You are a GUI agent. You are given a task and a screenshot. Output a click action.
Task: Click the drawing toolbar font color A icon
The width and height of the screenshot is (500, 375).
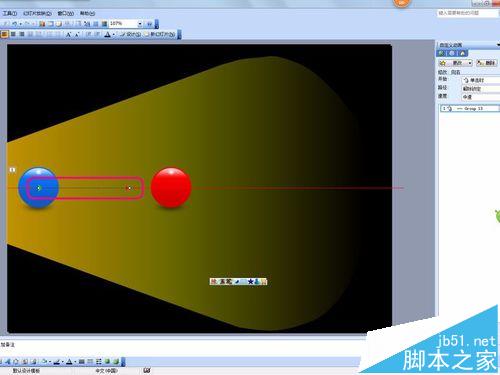click(x=69, y=361)
